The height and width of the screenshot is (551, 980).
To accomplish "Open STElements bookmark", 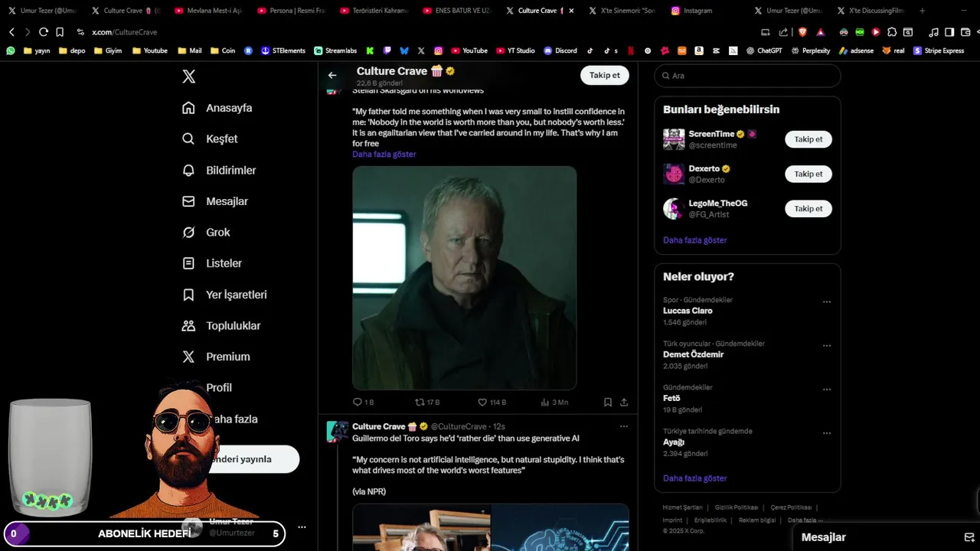I will (283, 51).
